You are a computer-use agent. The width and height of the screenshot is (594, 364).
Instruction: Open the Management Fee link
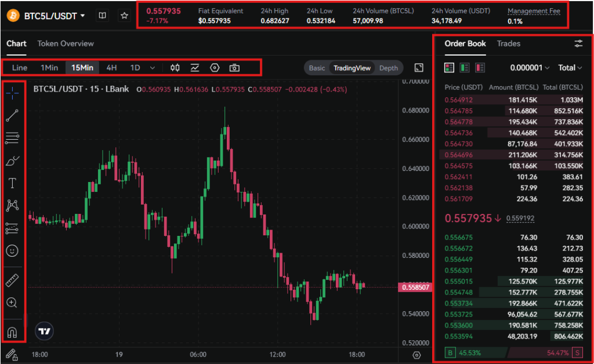[534, 10]
